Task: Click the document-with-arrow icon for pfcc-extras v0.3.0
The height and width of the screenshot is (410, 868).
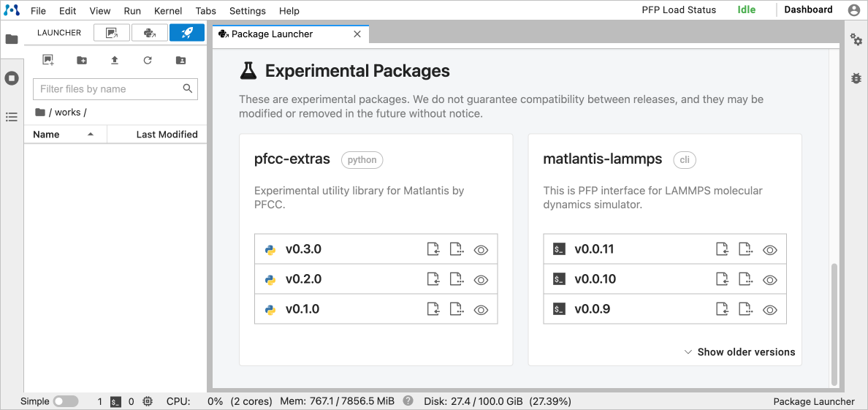Action: [433, 249]
